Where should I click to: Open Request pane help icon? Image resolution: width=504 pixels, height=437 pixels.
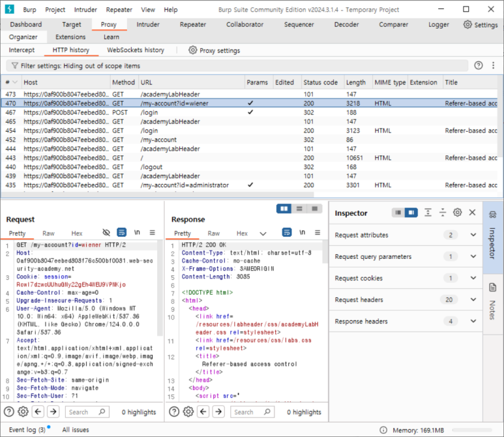coord(9,412)
